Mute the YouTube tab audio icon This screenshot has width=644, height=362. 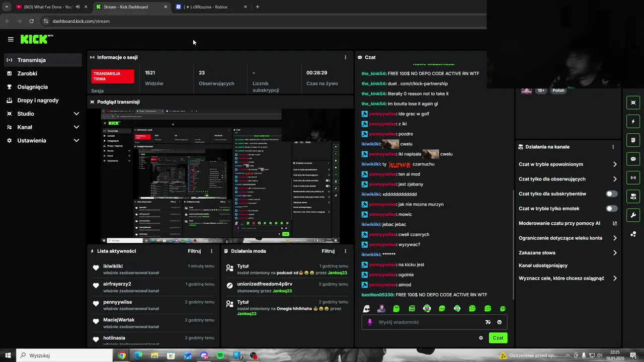coord(77,7)
